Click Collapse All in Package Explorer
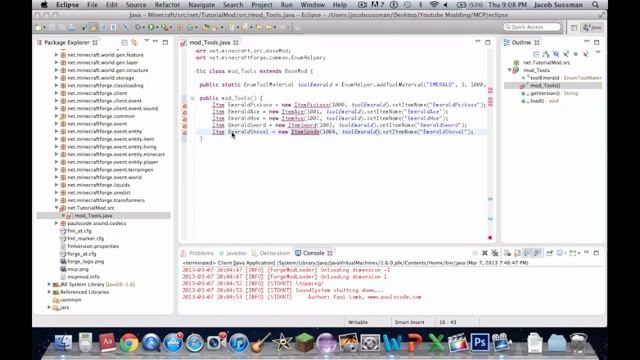The image size is (640, 360). [x=124, y=42]
